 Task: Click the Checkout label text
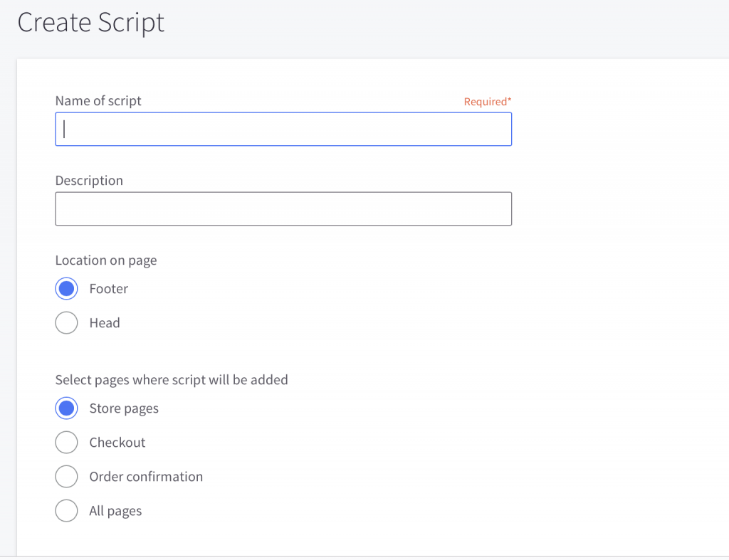[117, 442]
